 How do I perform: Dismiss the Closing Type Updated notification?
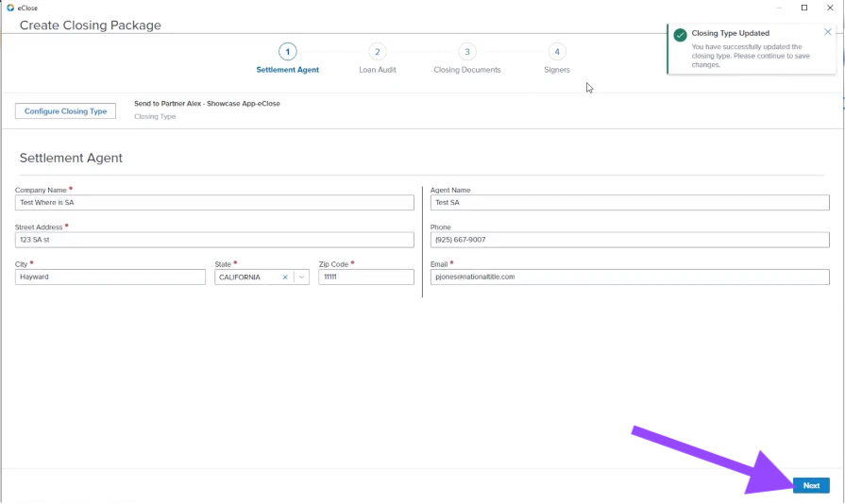point(827,32)
